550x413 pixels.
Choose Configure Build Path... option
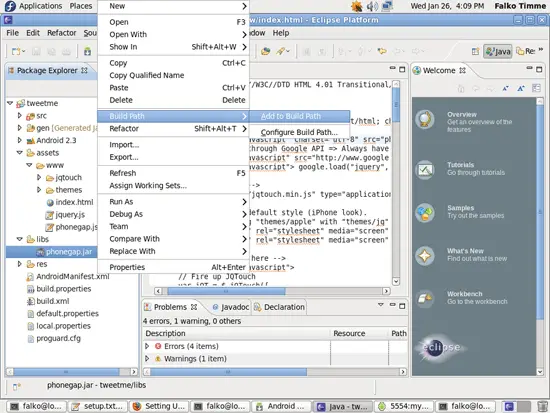coord(300,132)
